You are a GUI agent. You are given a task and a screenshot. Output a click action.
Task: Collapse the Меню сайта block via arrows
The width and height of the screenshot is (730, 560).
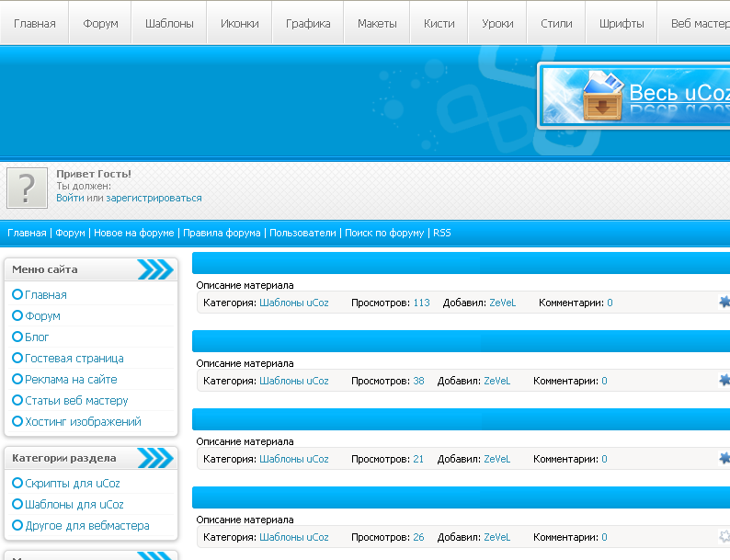coord(154,269)
